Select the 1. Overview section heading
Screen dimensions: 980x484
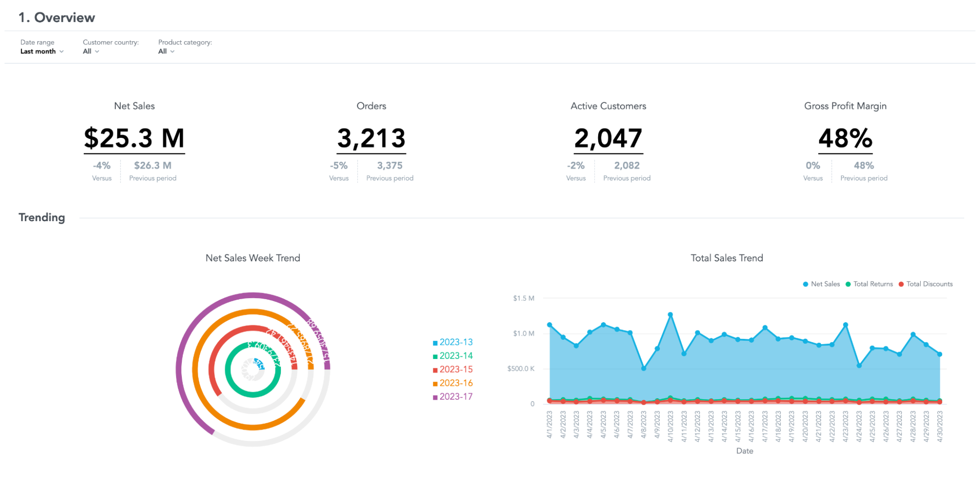57,17
